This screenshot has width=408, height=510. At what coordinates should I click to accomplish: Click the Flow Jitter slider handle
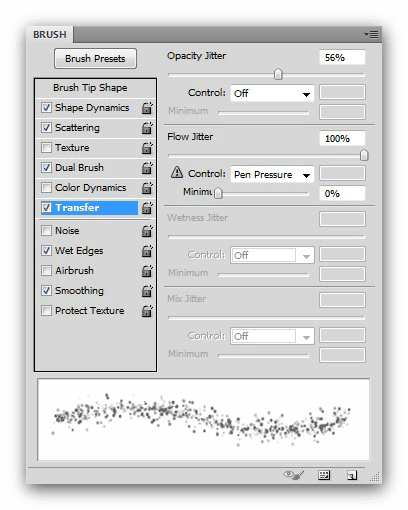pos(364,155)
